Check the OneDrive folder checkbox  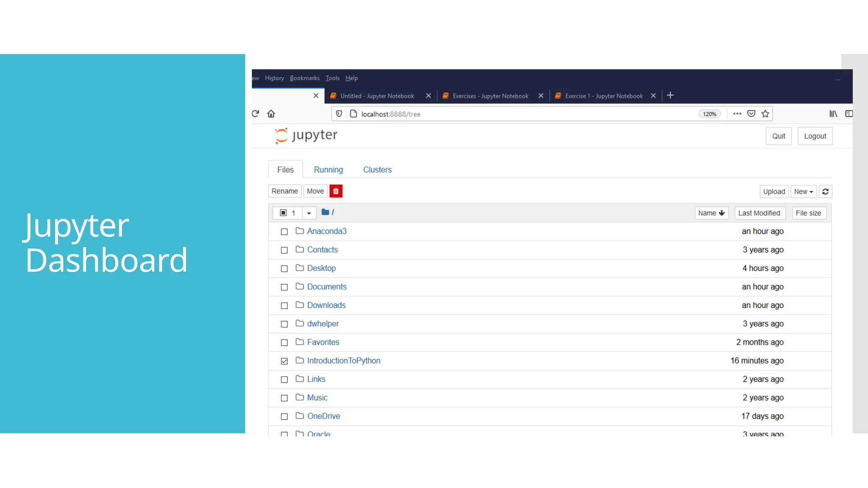tap(284, 417)
